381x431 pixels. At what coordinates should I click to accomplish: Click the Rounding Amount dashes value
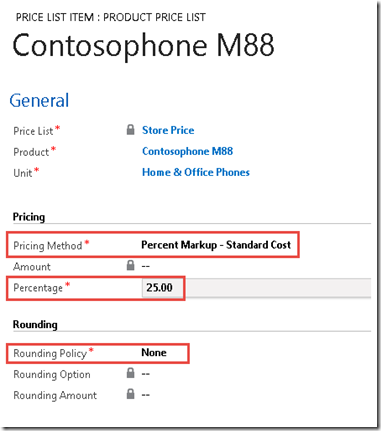146,395
